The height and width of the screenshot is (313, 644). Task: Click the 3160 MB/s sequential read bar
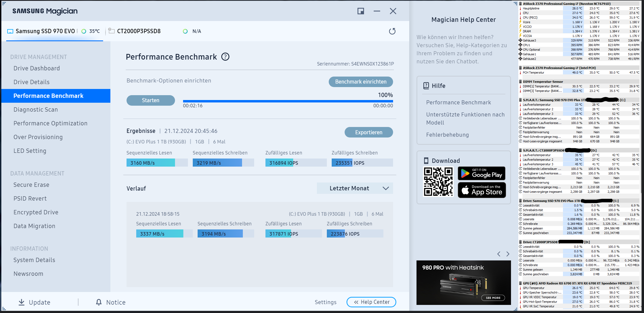157,163
